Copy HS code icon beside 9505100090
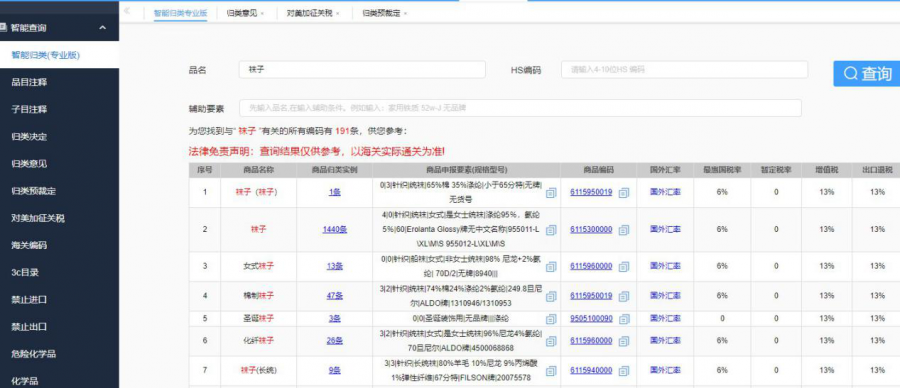Viewport: 900px width, 388px height. click(x=624, y=319)
